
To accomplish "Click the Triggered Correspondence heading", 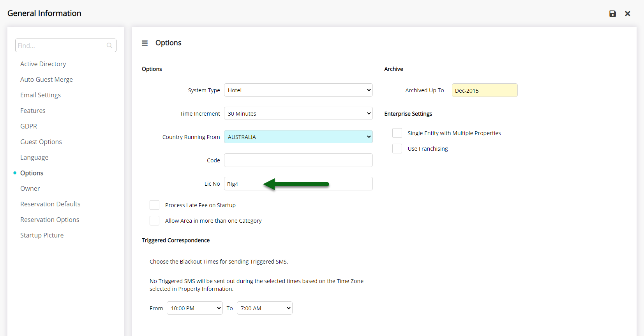I will point(176,240).
